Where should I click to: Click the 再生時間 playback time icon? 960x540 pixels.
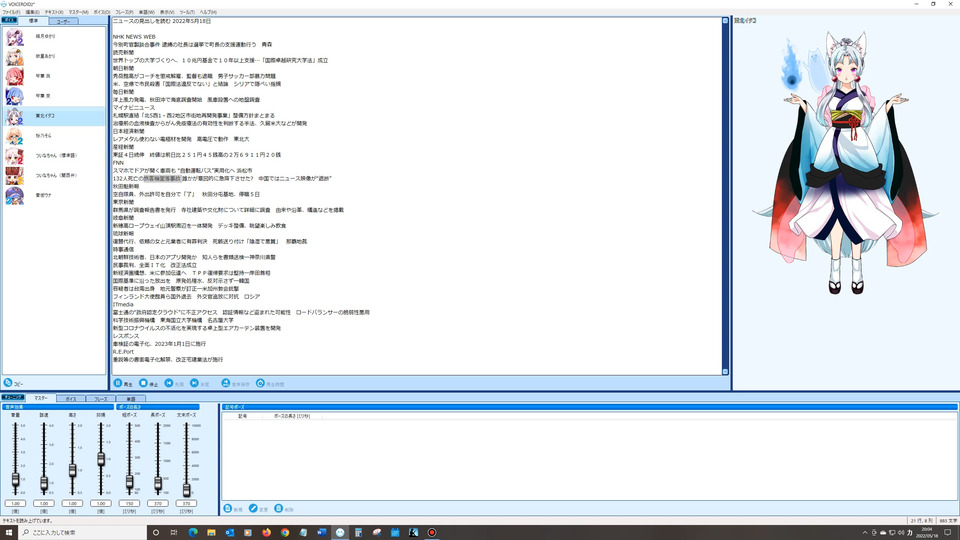tap(260, 383)
